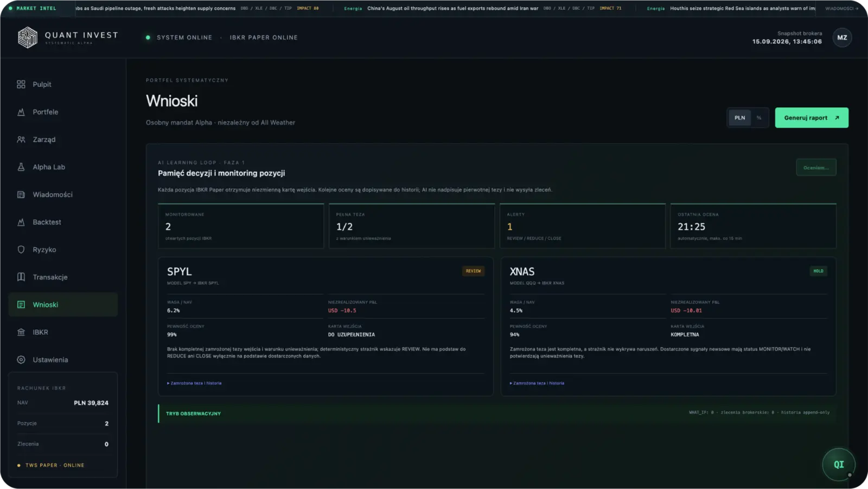Click the NAV PLN 39,824 value
This screenshot has width=868, height=489.
point(91,403)
